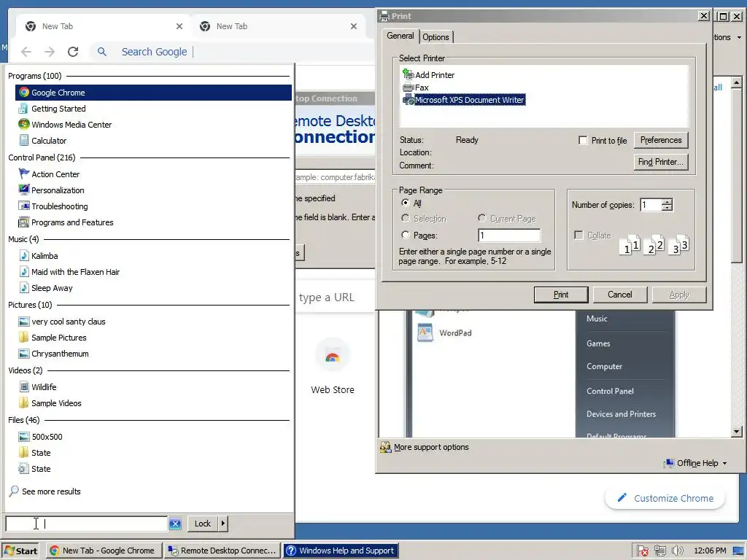Switch to General tab in Print
This screenshot has width=747, height=560.
click(400, 36)
